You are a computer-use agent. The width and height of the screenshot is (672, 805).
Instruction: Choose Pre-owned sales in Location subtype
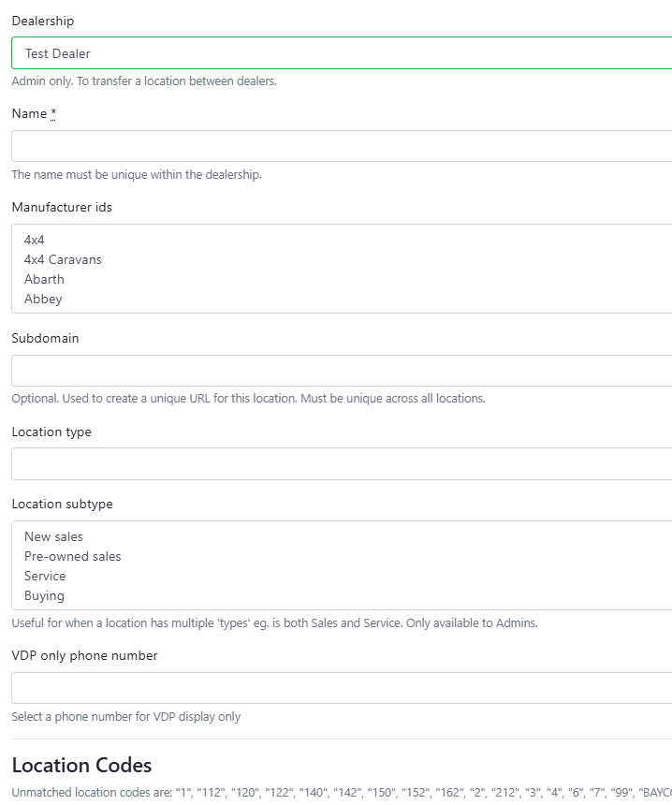pos(72,556)
